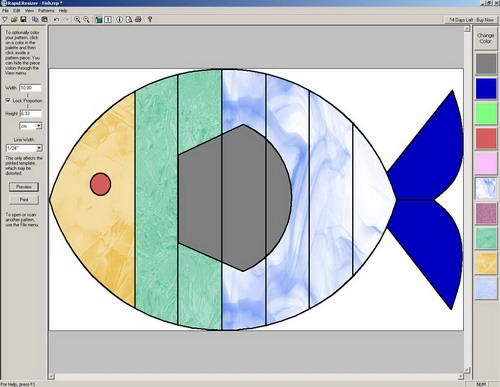Open the File menu
This screenshot has width=500, height=387.
[x=5, y=11]
